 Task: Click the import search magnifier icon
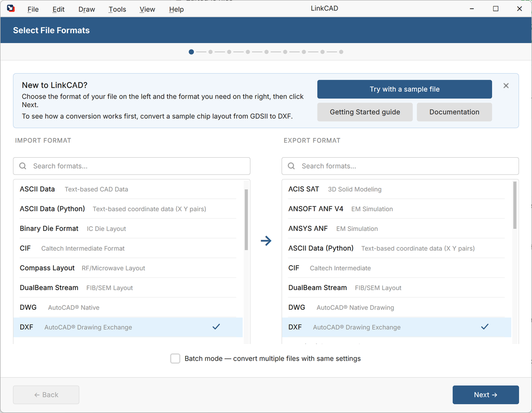(23, 166)
